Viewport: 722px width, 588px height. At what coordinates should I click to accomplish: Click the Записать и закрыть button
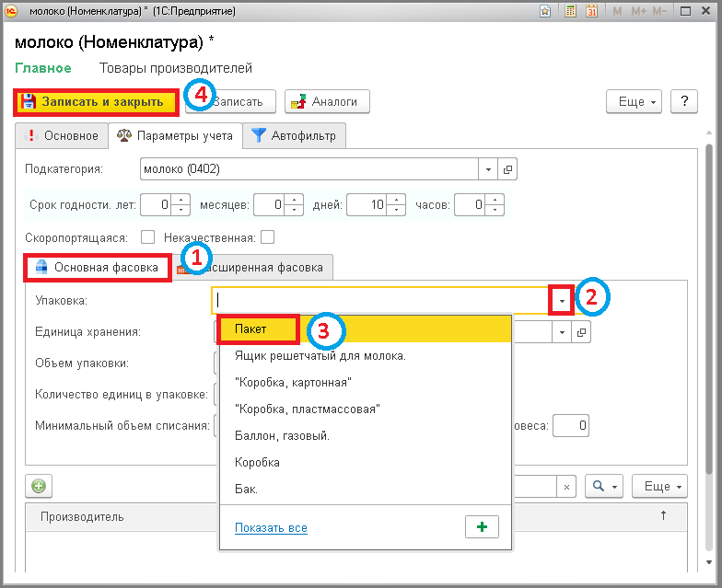tap(96, 101)
